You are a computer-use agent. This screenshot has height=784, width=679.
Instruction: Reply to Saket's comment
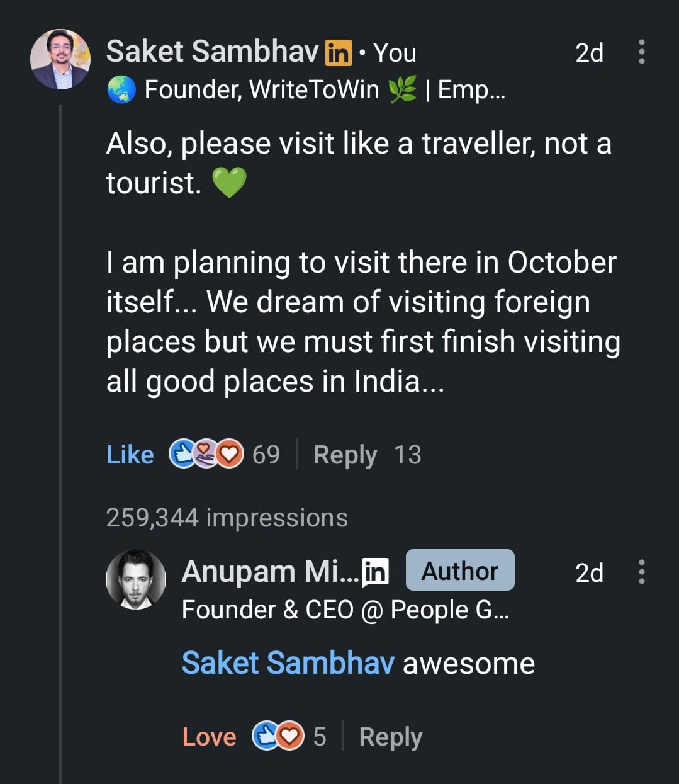click(345, 455)
